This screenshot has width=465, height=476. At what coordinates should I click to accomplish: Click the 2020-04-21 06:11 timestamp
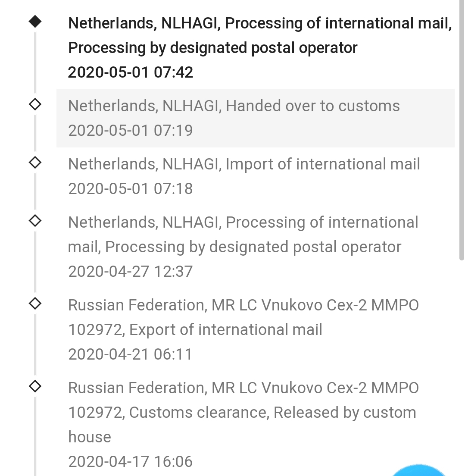(131, 354)
